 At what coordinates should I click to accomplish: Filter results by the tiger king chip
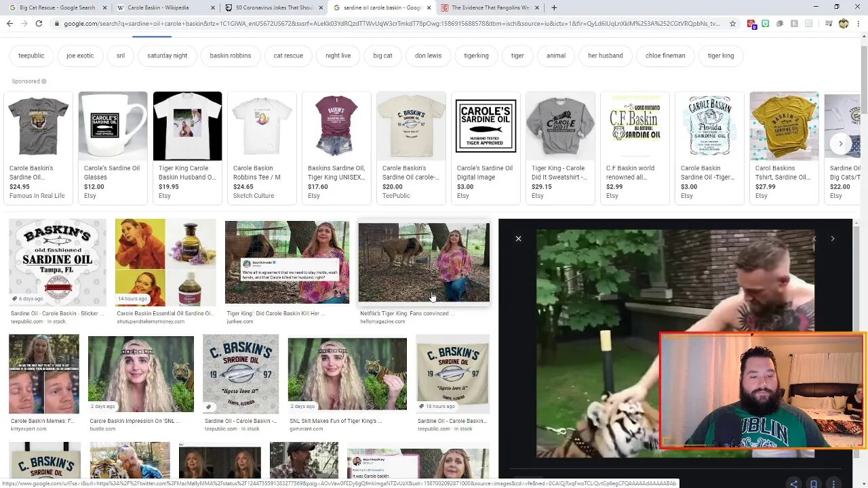[x=720, y=56]
